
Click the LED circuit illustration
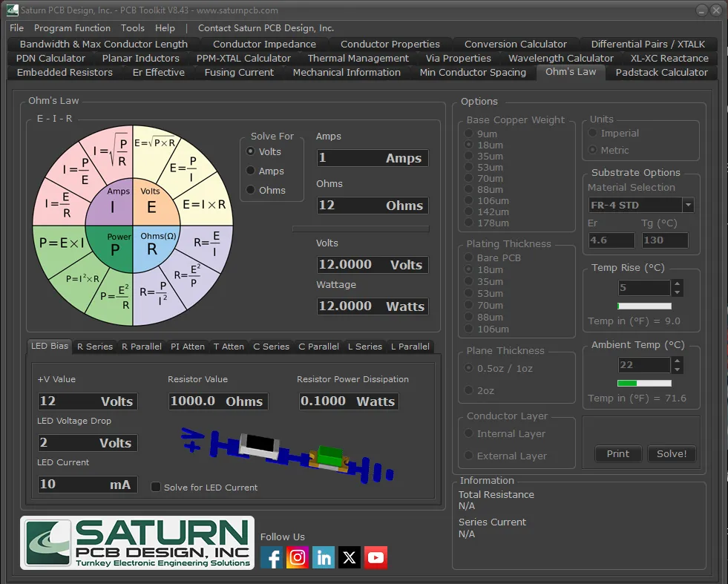click(x=287, y=455)
